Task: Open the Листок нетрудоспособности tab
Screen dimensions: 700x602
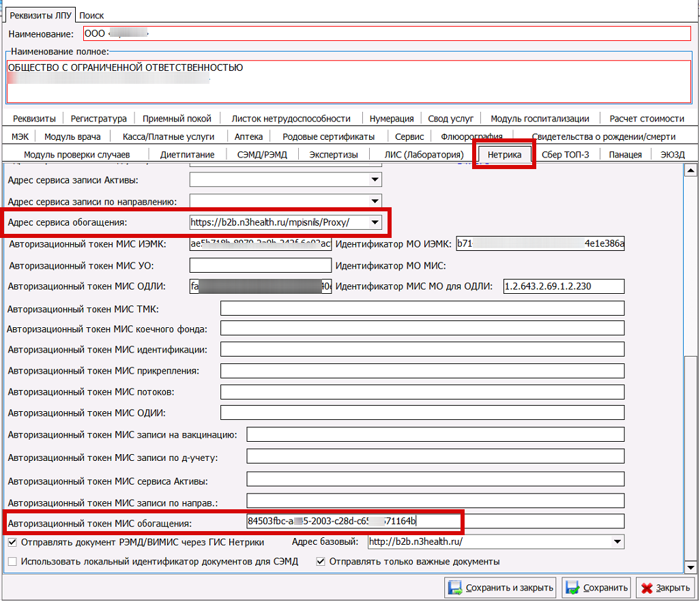Action: point(291,118)
